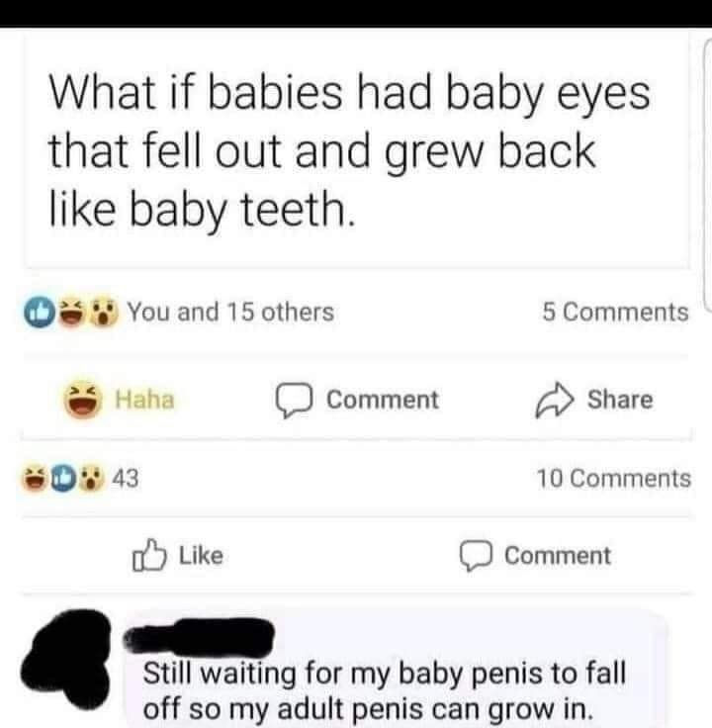Toggle the Haha reaction text label
The height and width of the screenshot is (728, 712).
tap(145, 400)
